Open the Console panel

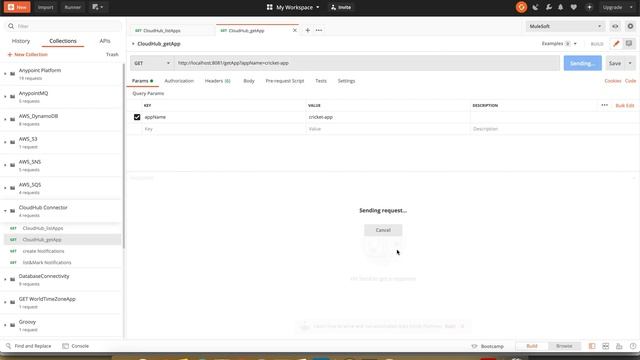click(x=76, y=346)
